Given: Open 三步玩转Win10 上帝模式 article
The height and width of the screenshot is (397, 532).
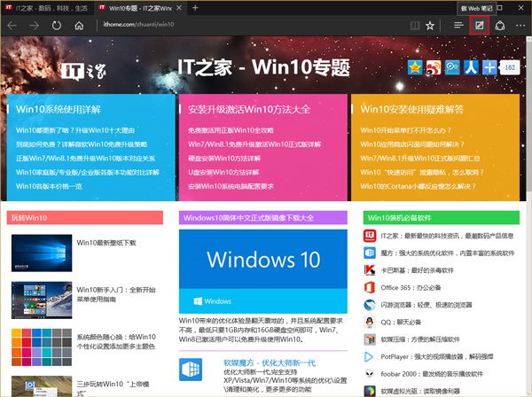Looking at the screenshot, I should [113, 388].
